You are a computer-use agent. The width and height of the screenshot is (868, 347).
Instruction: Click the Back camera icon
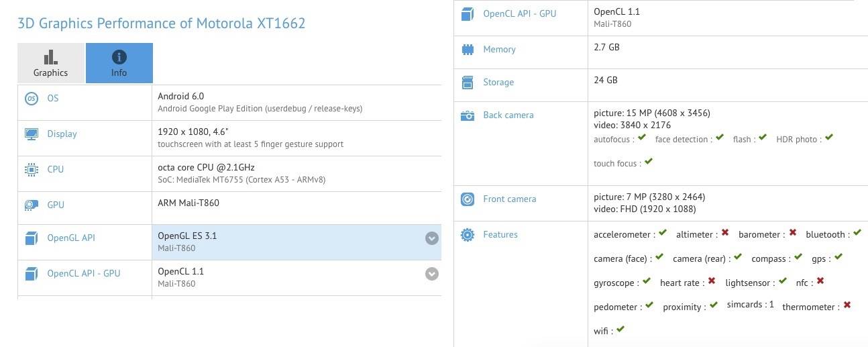(468, 115)
